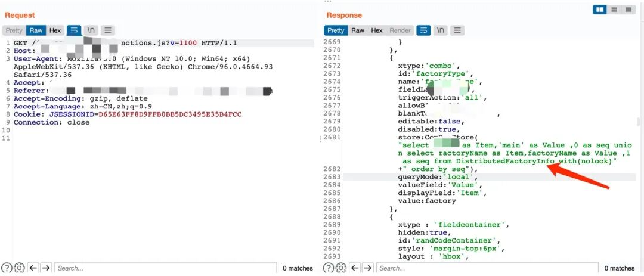Switch Response view to Raw tab
Screen dimensions: 644x276
tap(358, 30)
